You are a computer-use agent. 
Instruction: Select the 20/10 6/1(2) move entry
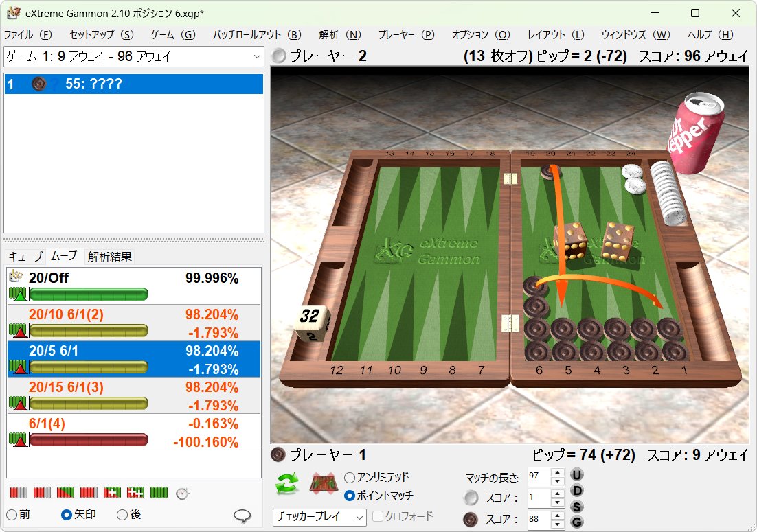tap(134, 323)
